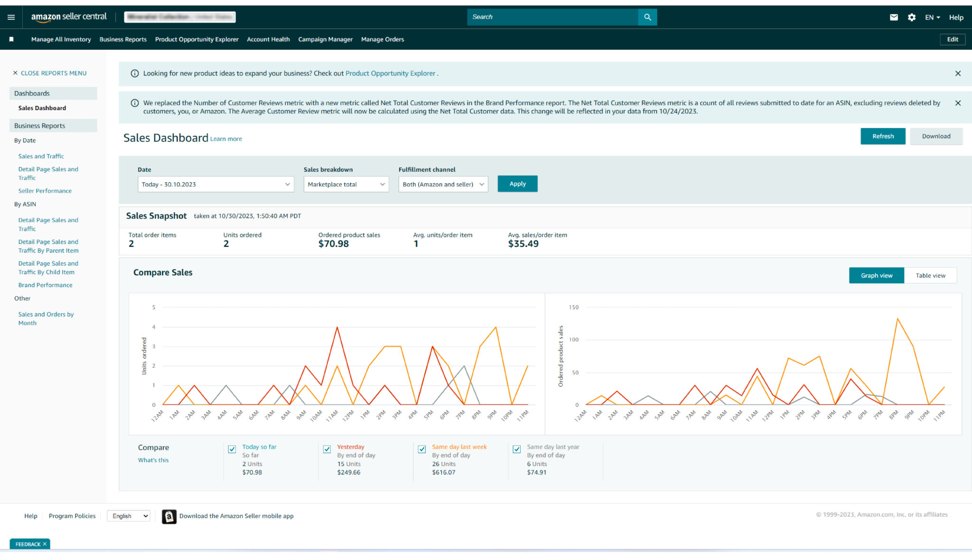Click the info icon in first banner

click(x=135, y=74)
